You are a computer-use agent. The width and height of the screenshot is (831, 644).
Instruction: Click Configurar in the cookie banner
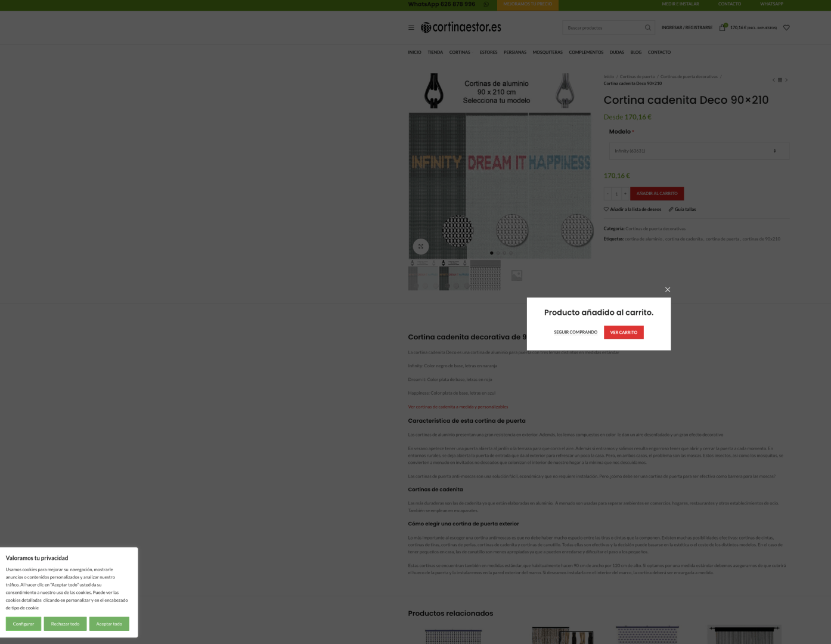pos(23,624)
